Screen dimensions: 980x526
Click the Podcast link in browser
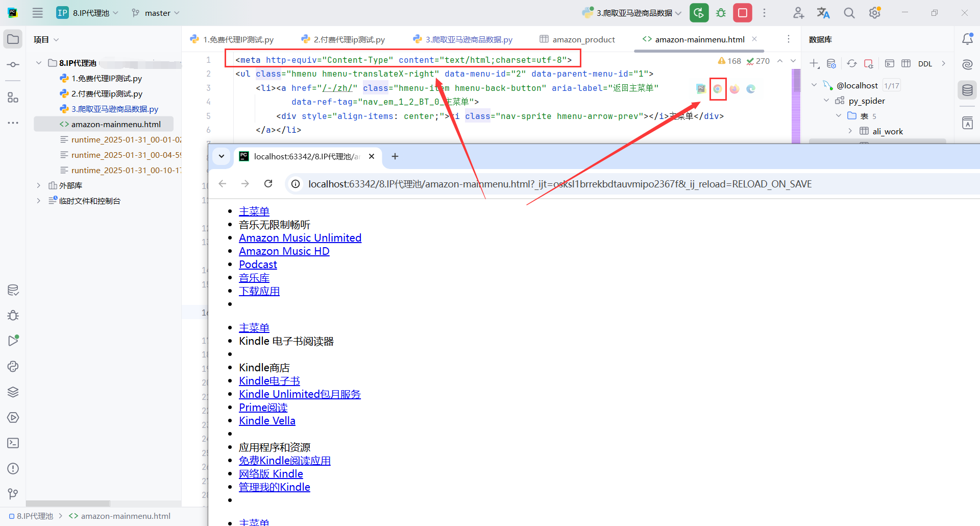pos(258,265)
